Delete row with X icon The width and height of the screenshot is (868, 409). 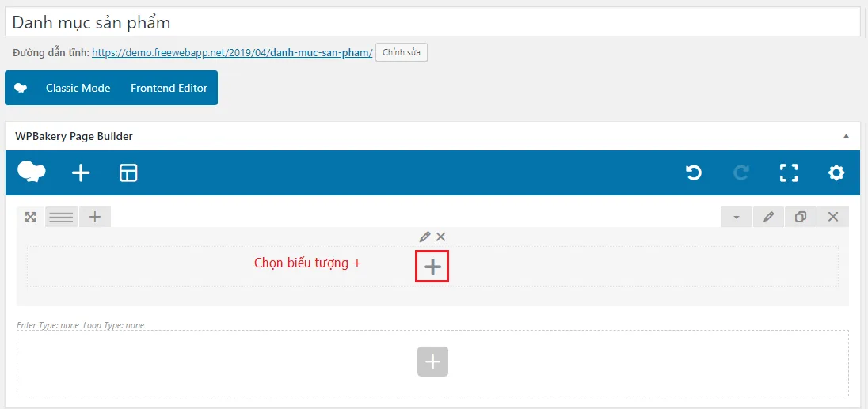tap(832, 218)
